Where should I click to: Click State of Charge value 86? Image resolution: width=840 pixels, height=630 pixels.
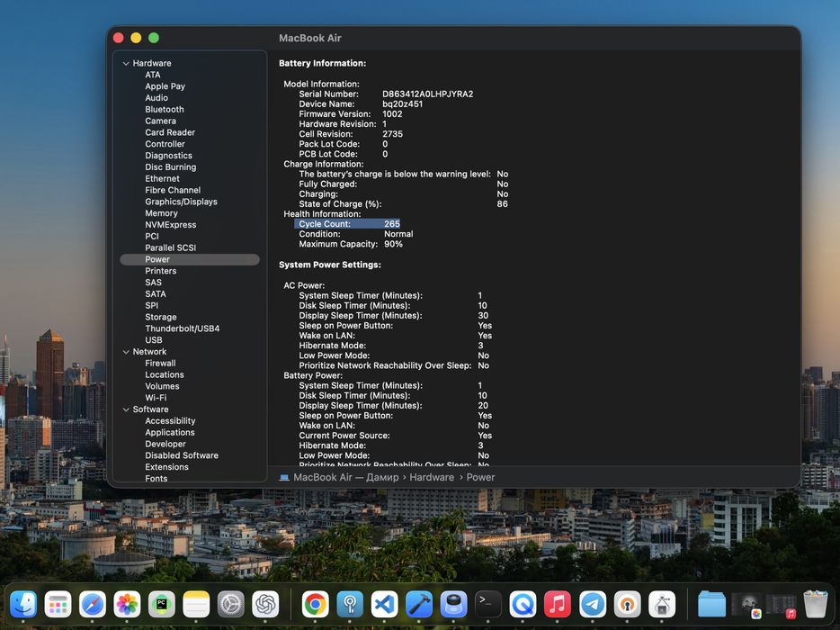[503, 204]
